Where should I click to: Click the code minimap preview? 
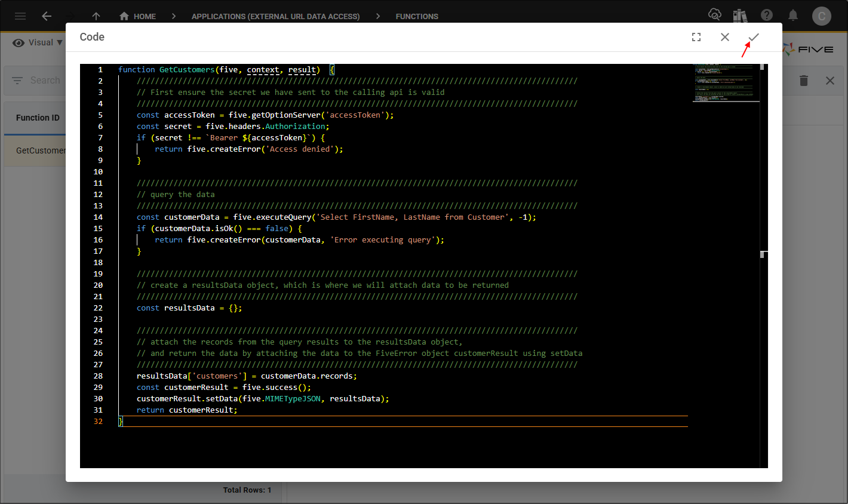(724, 82)
